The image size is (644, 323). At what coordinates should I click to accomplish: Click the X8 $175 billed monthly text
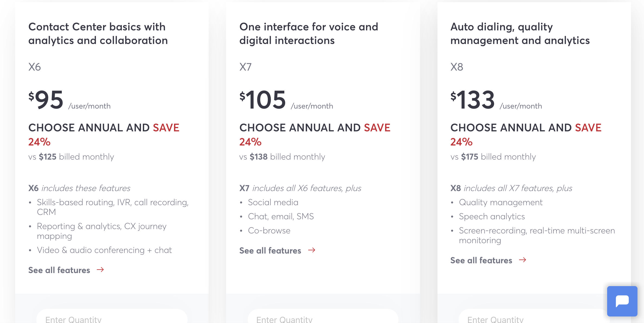coord(493,157)
